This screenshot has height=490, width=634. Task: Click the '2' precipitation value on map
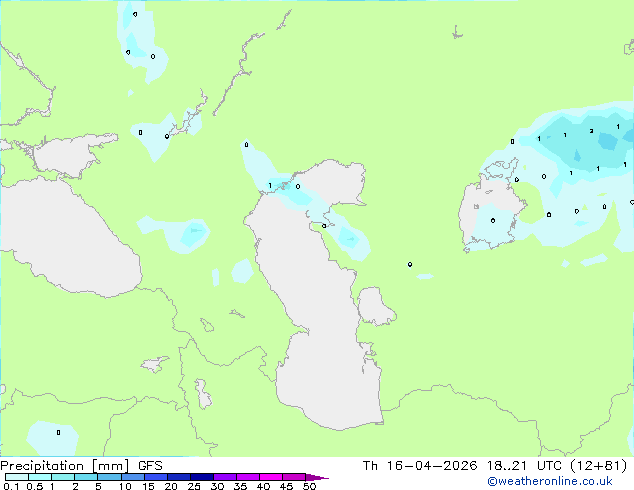click(x=592, y=131)
